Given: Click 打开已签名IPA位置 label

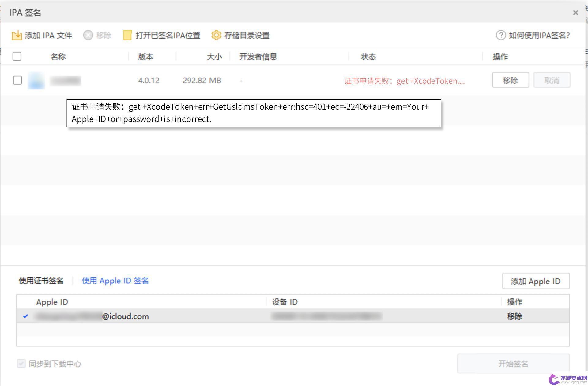Looking at the screenshot, I should click(168, 36).
